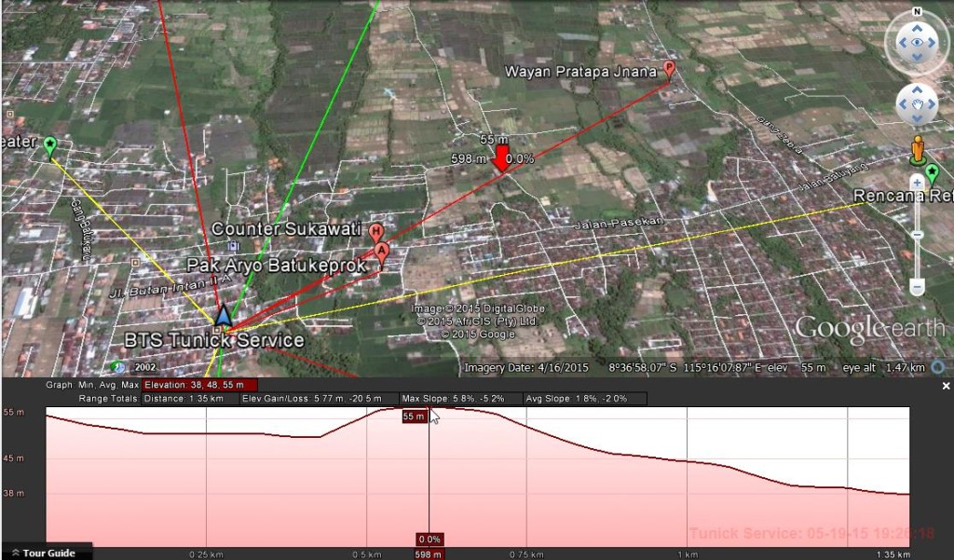Screen dimensions: 954x560
Task: Zoom in with the plus button
Action: [x=917, y=182]
